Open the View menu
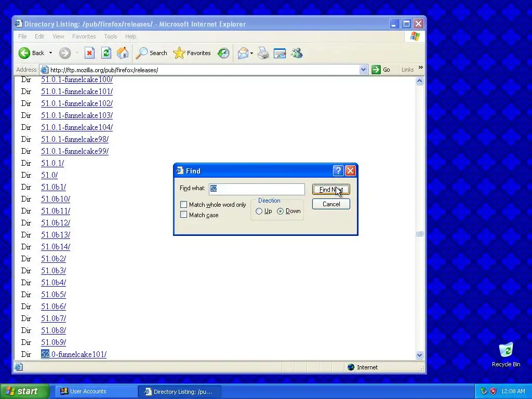Screen dimensions: 532x399 pyautogui.click(x=58, y=36)
